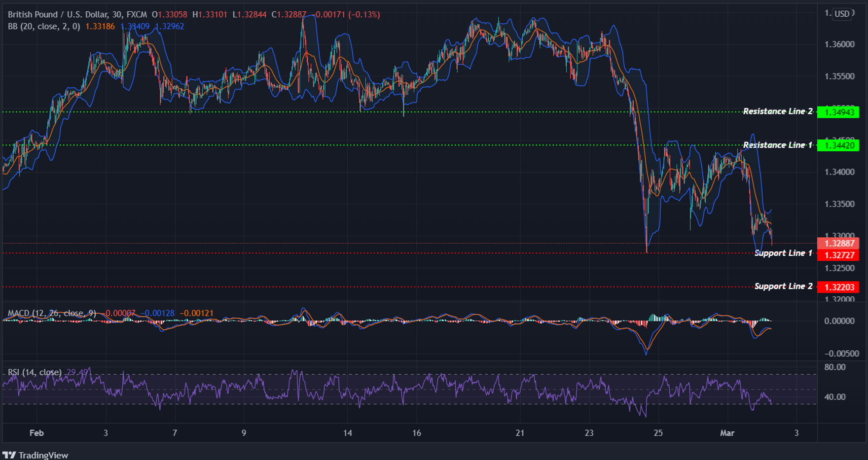Click the Resistance Line 2 price label 1.34943
The width and height of the screenshot is (868, 460).
click(838, 112)
